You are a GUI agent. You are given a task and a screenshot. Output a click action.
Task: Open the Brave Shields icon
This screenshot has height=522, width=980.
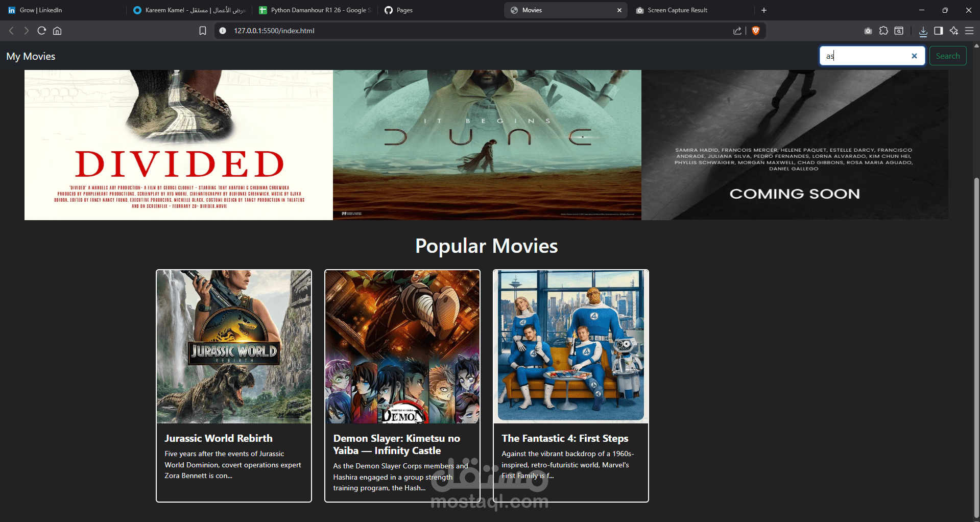click(x=756, y=31)
